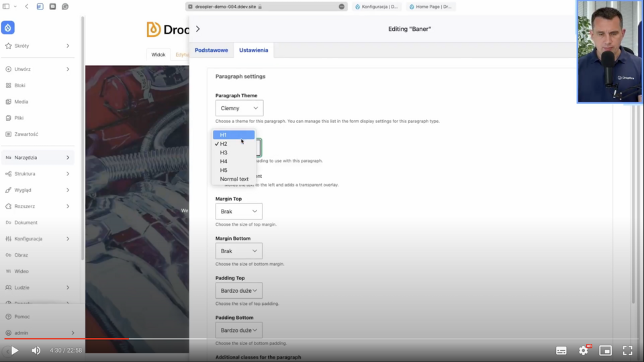This screenshot has height=362, width=644.
Task: Open Padding Bottom dropdown
Action: pyautogui.click(x=238, y=330)
